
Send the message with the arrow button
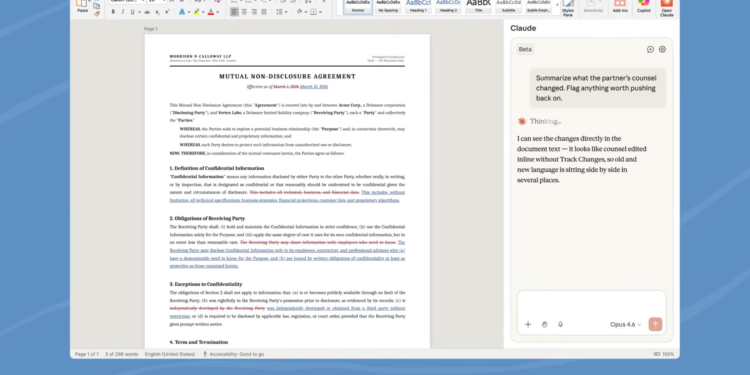(x=655, y=324)
